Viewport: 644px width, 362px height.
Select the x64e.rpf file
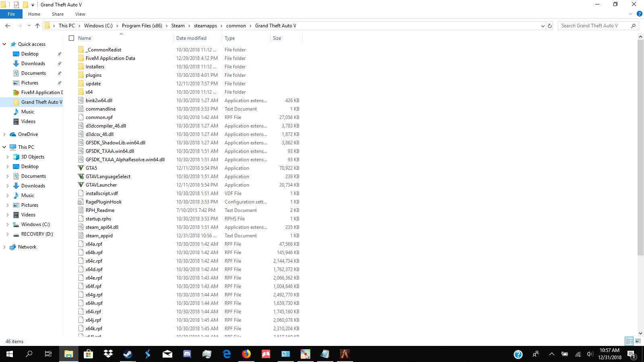(x=94, y=278)
